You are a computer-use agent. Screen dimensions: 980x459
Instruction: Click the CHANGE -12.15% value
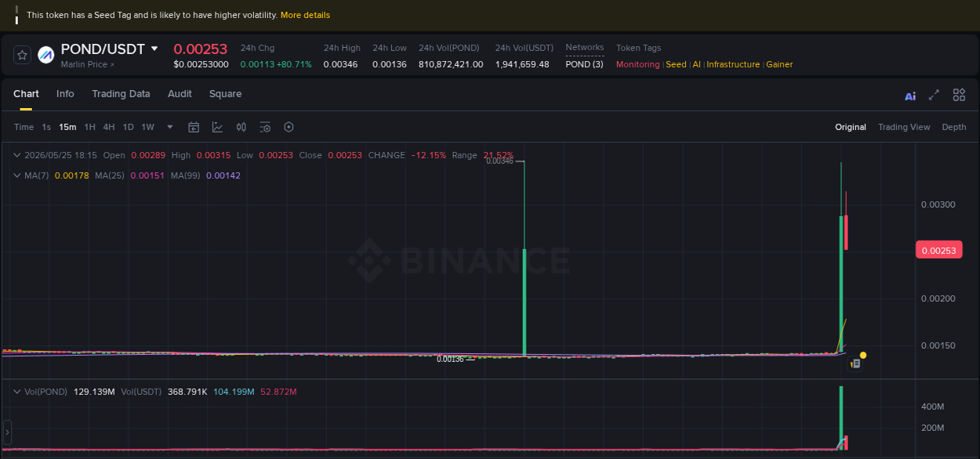[429, 155]
